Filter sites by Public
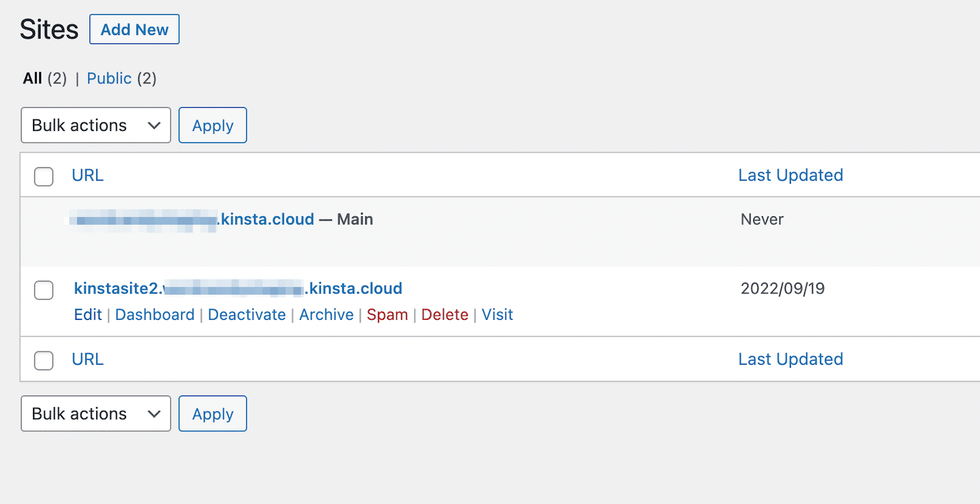Screen dimensions: 980x504 point(109,78)
